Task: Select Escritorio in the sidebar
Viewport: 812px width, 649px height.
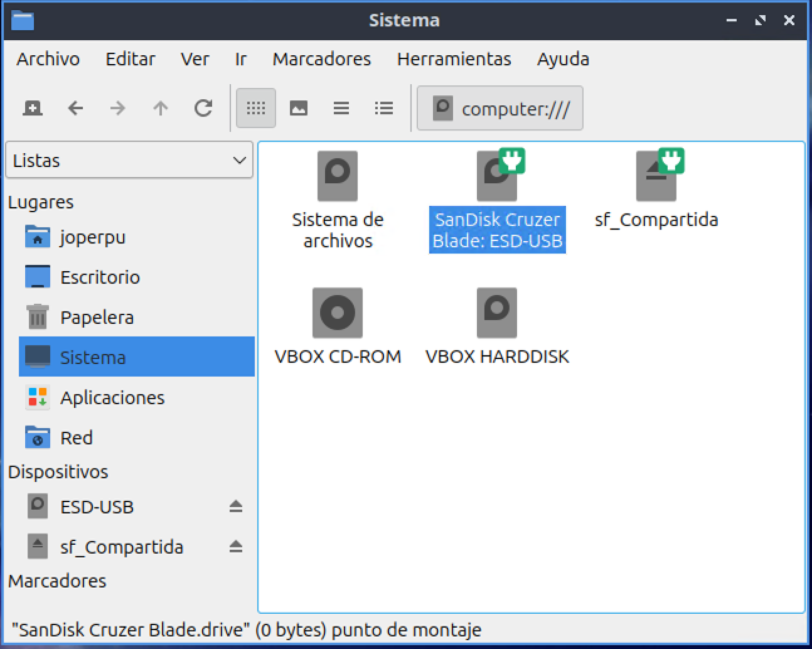Action: pyautogui.click(x=137, y=277)
